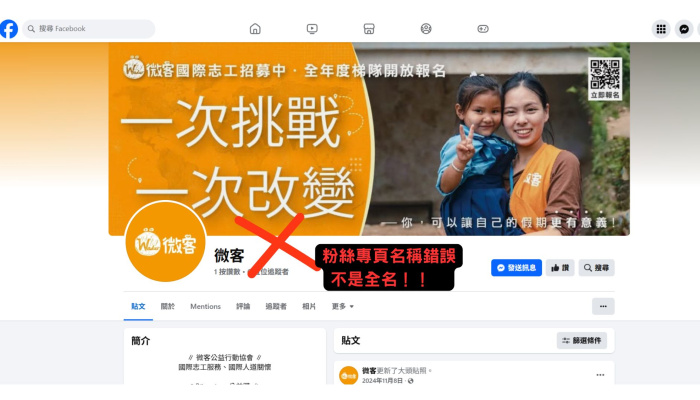Click the Search Facebook field
This screenshot has width=700, height=400.
88,29
